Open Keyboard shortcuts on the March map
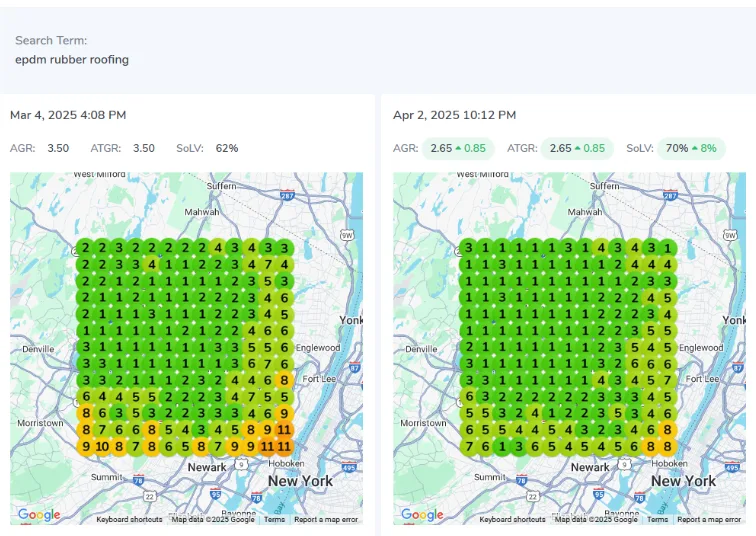The image size is (756, 536). coord(131,519)
